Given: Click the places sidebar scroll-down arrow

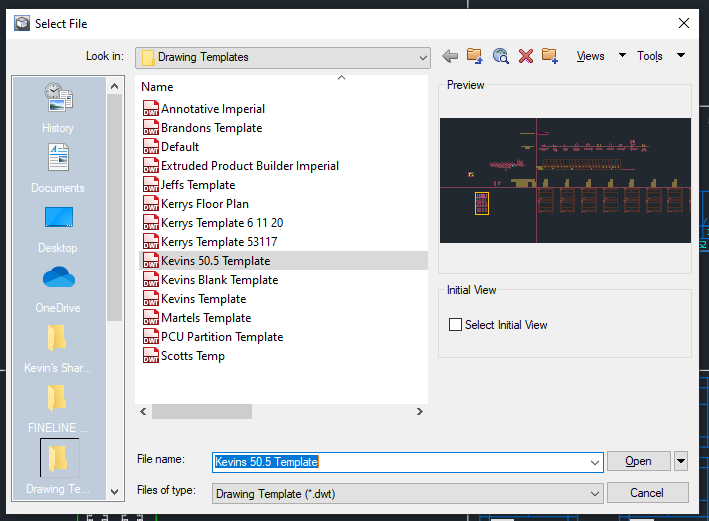Looking at the screenshot, I should [114, 492].
